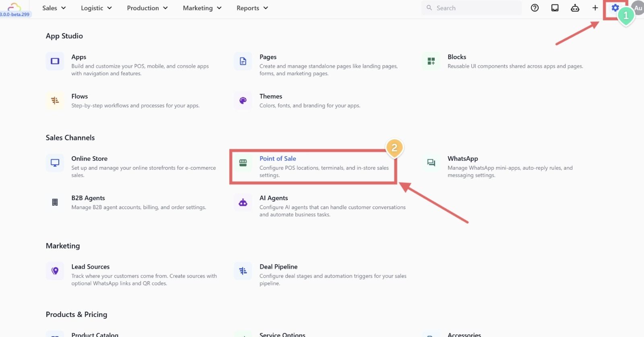Click the Themes palette icon
The height and width of the screenshot is (337, 644).
click(x=243, y=101)
